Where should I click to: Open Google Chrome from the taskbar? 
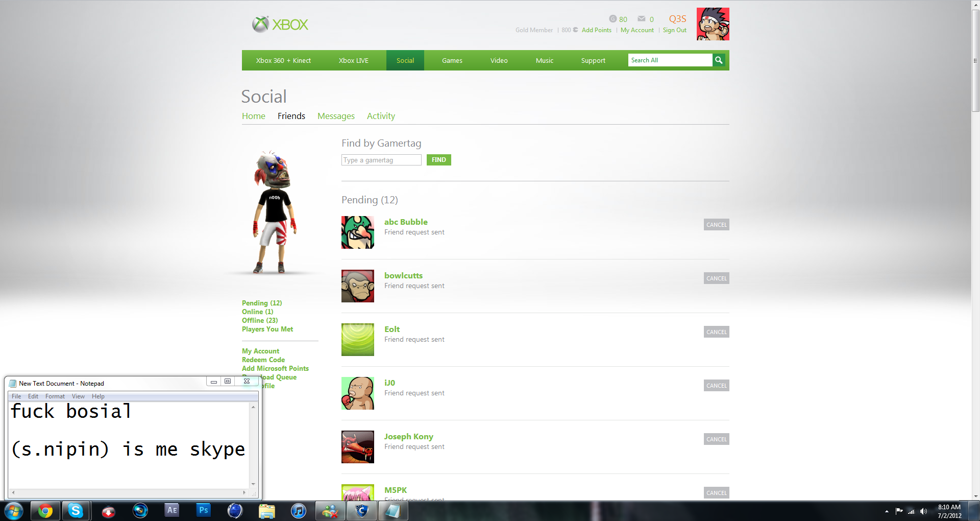coord(45,511)
